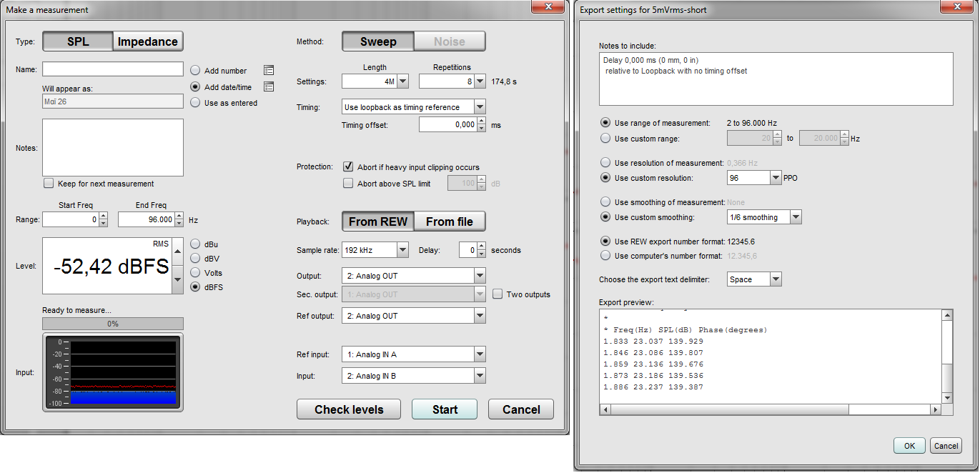Select Use smoothing of measurement option
The height and width of the screenshot is (473, 980).
[x=605, y=202]
